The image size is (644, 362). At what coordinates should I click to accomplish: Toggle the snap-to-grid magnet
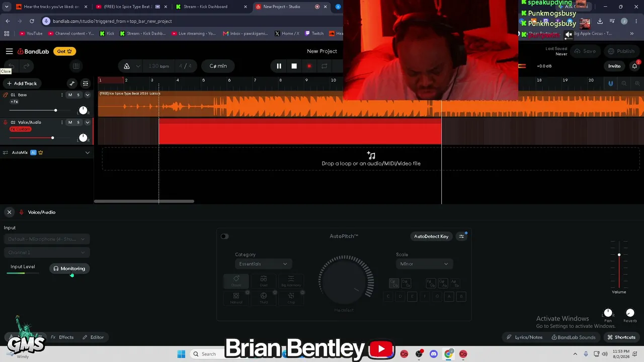(611, 83)
